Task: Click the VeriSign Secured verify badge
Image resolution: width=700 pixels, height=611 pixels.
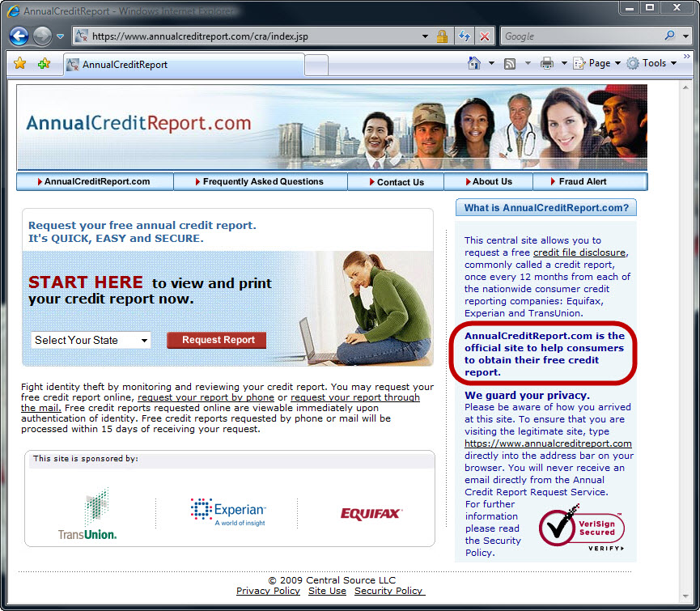Action: point(581,528)
